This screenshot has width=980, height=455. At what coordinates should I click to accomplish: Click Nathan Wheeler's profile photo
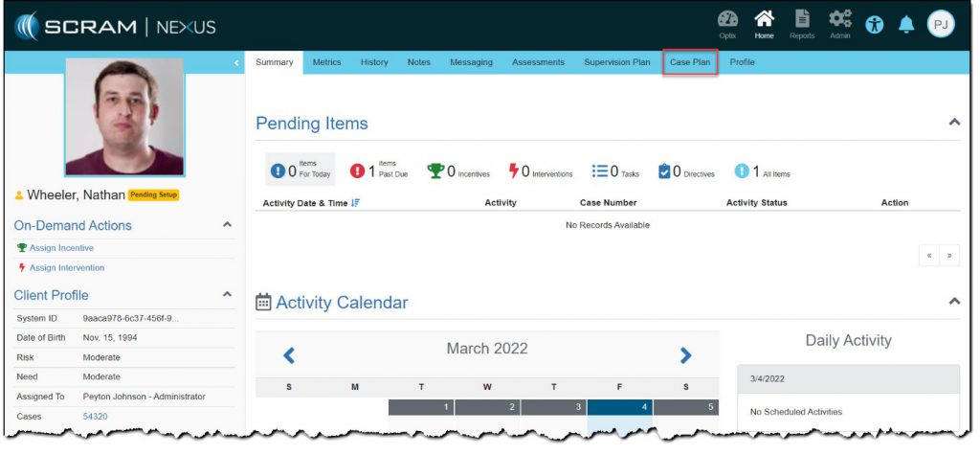point(123,116)
